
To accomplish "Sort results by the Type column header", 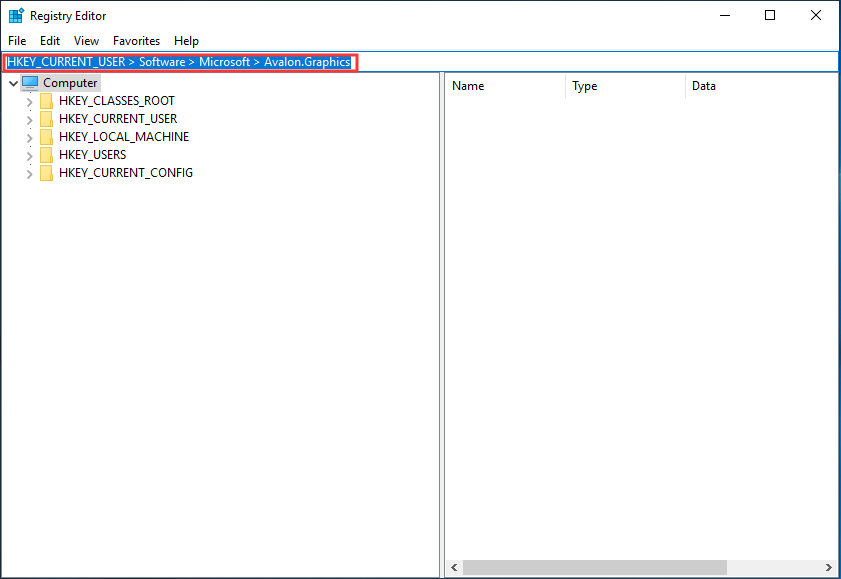I will [584, 86].
